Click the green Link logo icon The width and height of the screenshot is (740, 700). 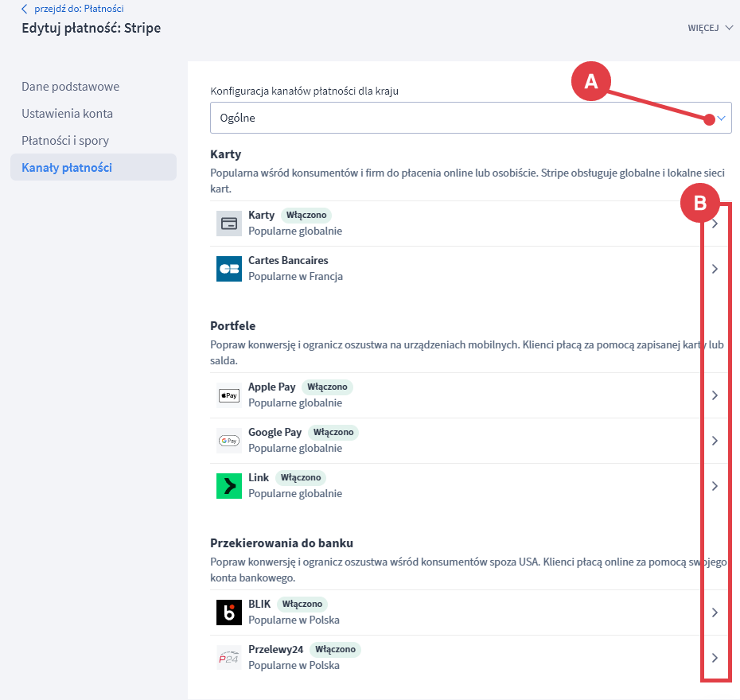[228, 486]
